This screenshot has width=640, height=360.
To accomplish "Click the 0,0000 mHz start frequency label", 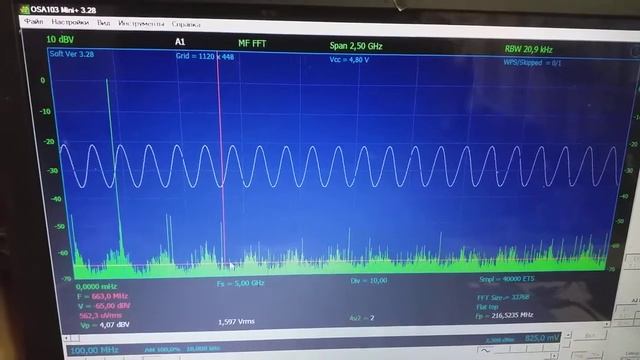I will 96,287.
